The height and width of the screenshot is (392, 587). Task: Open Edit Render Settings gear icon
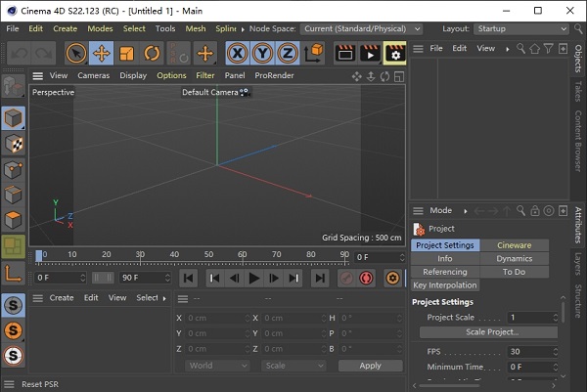(394, 53)
